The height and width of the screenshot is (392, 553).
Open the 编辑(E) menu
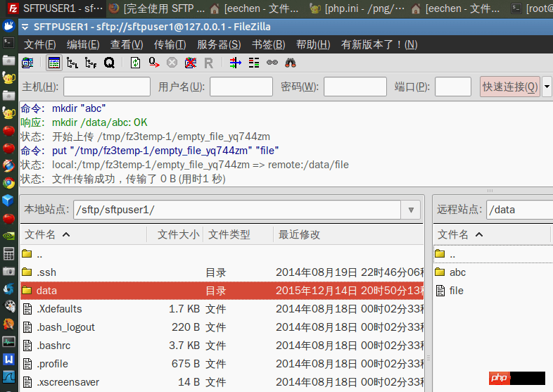[83, 44]
